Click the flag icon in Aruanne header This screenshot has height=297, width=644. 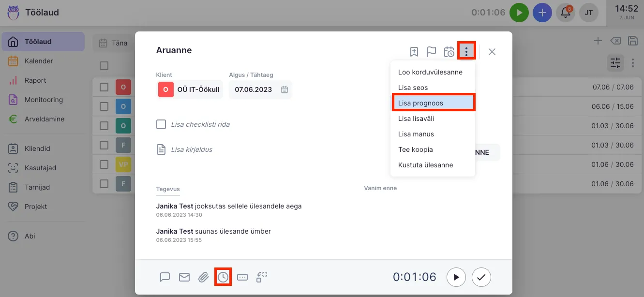[x=431, y=52]
